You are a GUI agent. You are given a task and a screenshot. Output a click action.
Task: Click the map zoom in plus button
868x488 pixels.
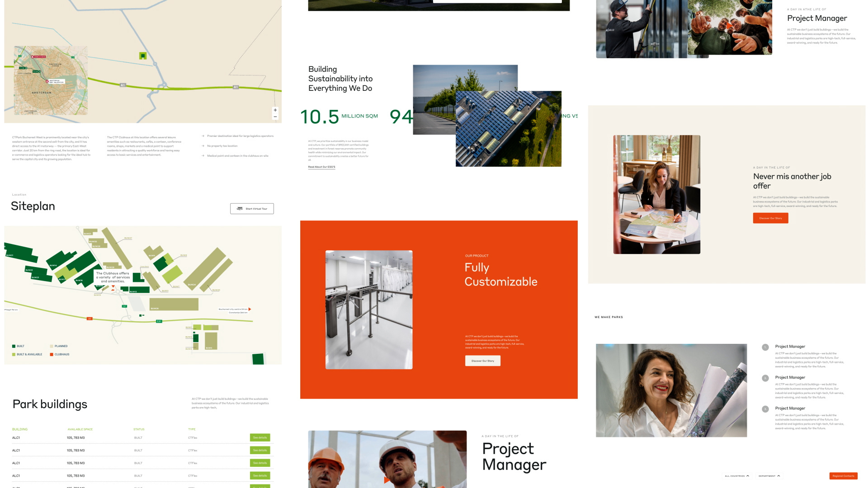275,110
